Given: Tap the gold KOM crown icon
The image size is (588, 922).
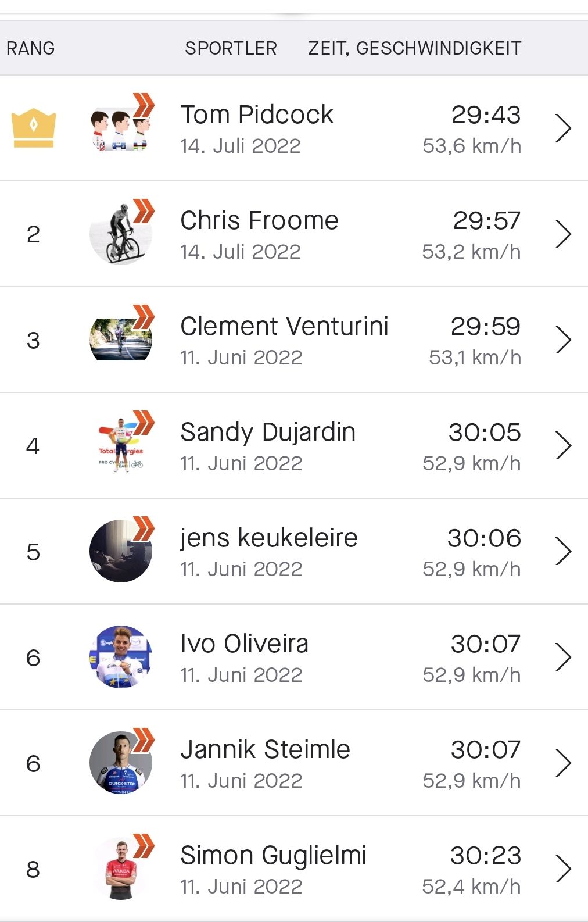Looking at the screenshot, I should pos(34,128).
